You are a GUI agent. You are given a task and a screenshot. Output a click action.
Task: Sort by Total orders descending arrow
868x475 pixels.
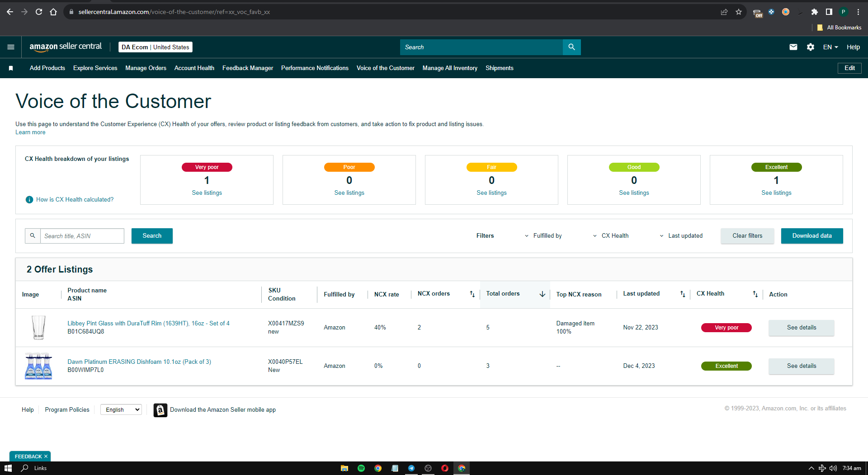click(x=542, y=294)
